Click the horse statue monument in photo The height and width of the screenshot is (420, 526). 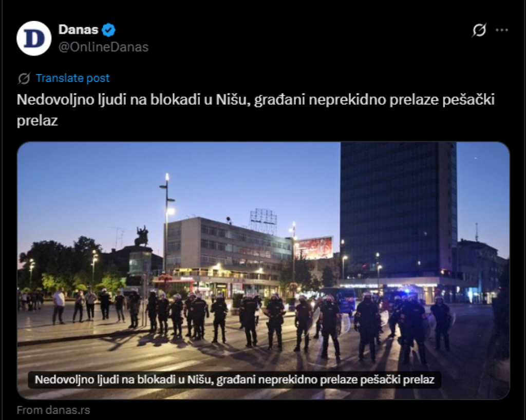(142, 236)
